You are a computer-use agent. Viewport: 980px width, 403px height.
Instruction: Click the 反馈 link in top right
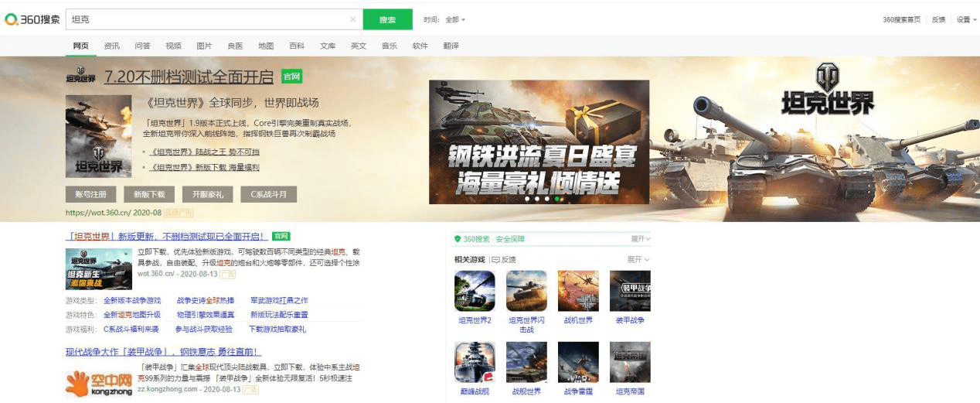938,19
